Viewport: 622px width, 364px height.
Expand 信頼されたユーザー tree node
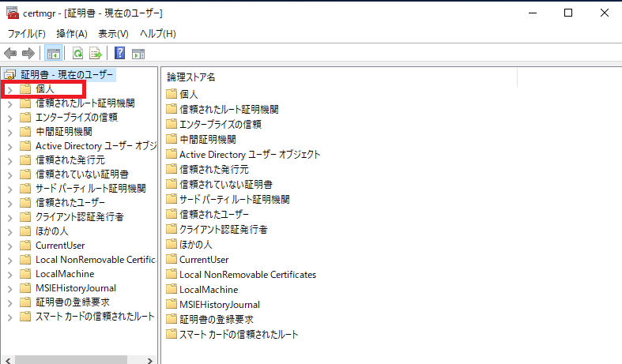[10, 204]
